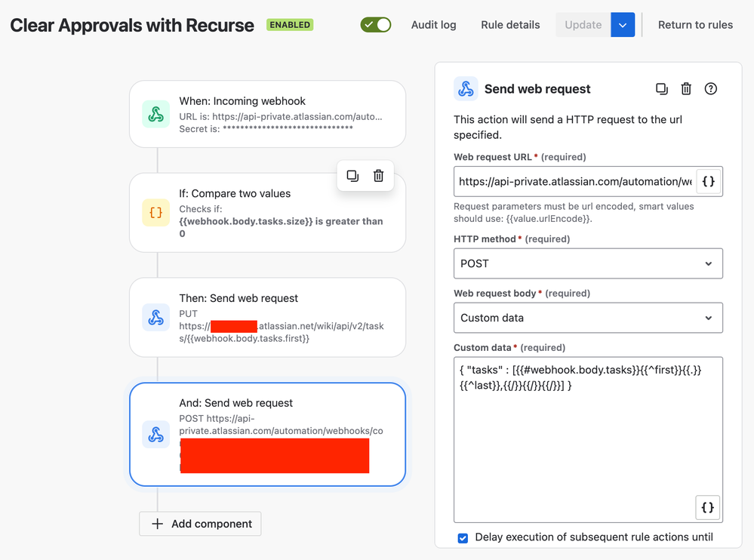Open smart values picker for Web request URL
Screen dimensions: 754x560
click(708, 182)
